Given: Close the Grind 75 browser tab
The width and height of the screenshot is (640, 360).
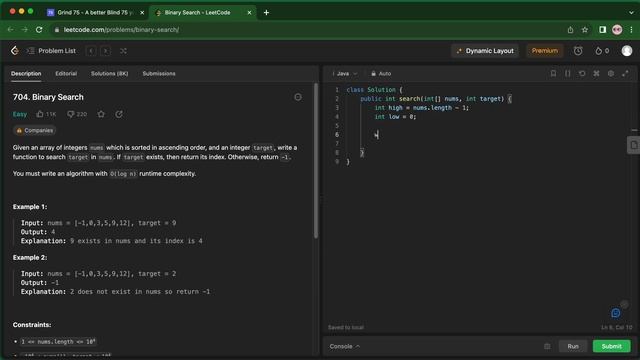Looking at the screenshot, I should [x=142, y=13].
